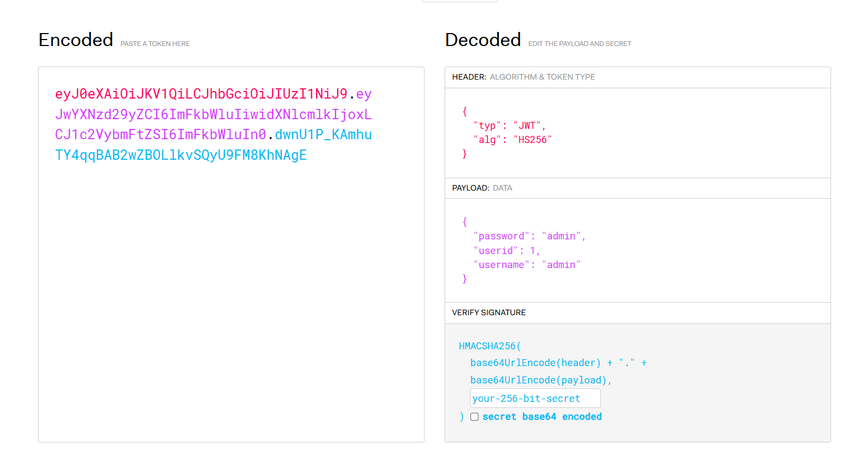Click the EDIT THE PAYLOAD AND SECRET hint
Screen dimensions: 868x456
(580, 44)
